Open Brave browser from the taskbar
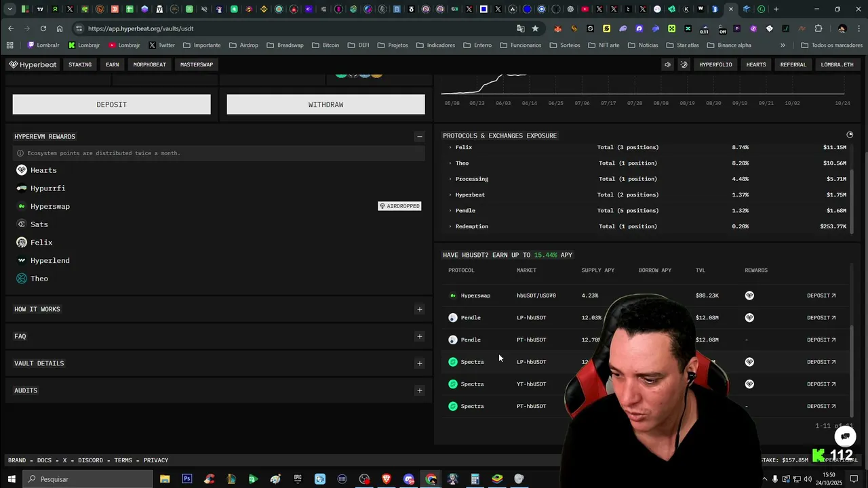 (x=387, y=479)
